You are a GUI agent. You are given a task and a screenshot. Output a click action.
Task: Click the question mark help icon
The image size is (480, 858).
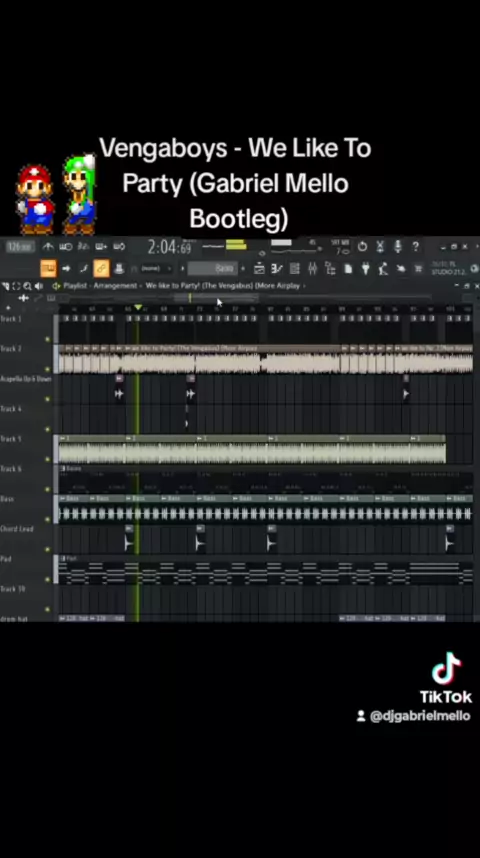click(x=415, y=246)
